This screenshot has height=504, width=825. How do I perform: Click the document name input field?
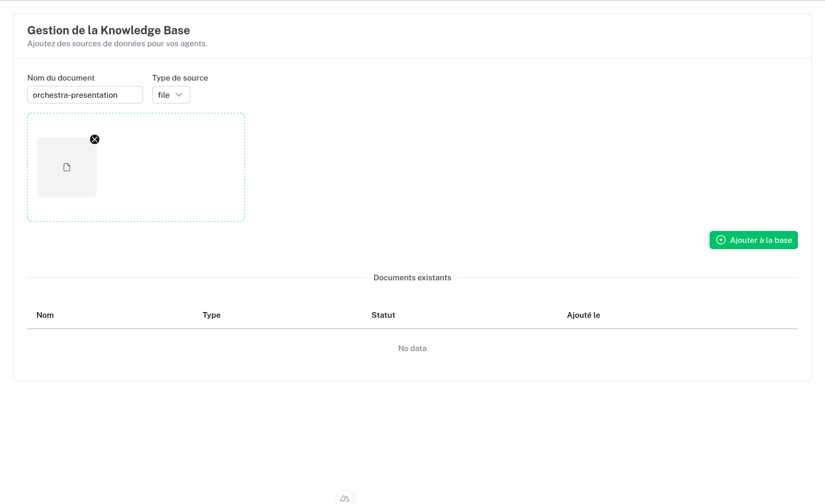[x=85, y=95]
